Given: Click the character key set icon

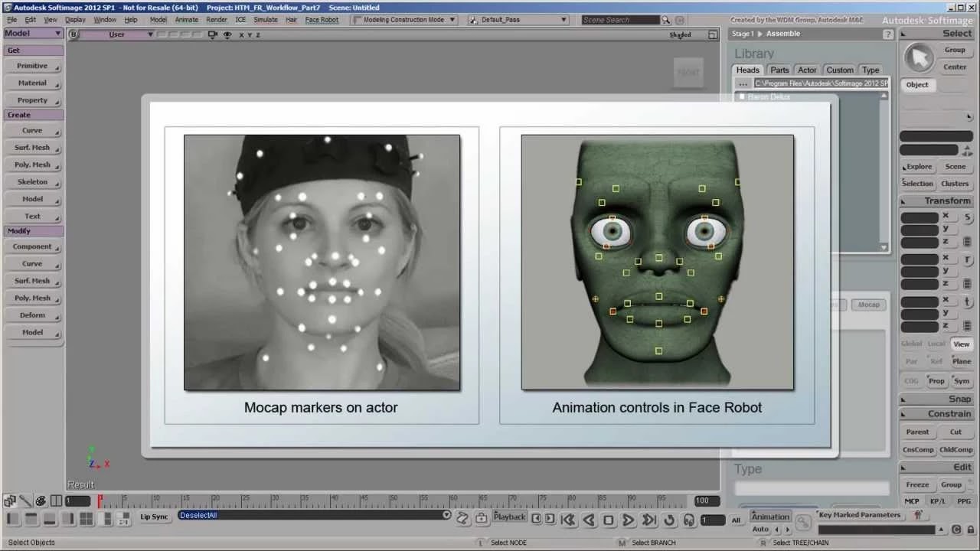Looking at the screenshot, I should click(918, 515).
